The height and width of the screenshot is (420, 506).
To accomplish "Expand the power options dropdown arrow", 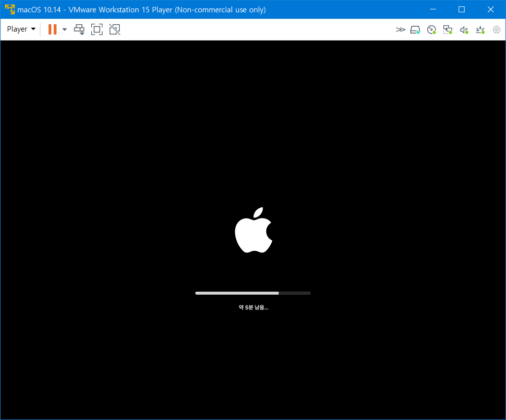I will [65, 30].
